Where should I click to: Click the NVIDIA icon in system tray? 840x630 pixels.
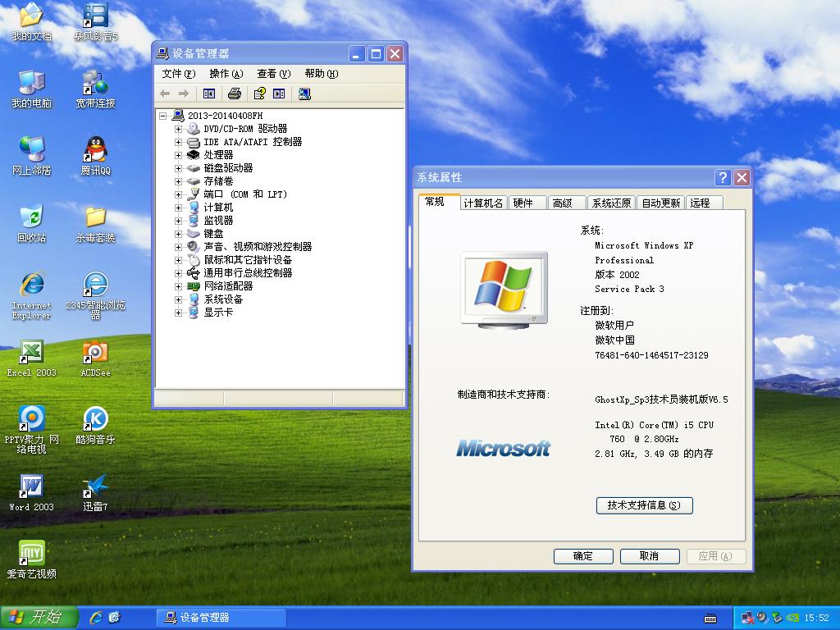[793, 618]
